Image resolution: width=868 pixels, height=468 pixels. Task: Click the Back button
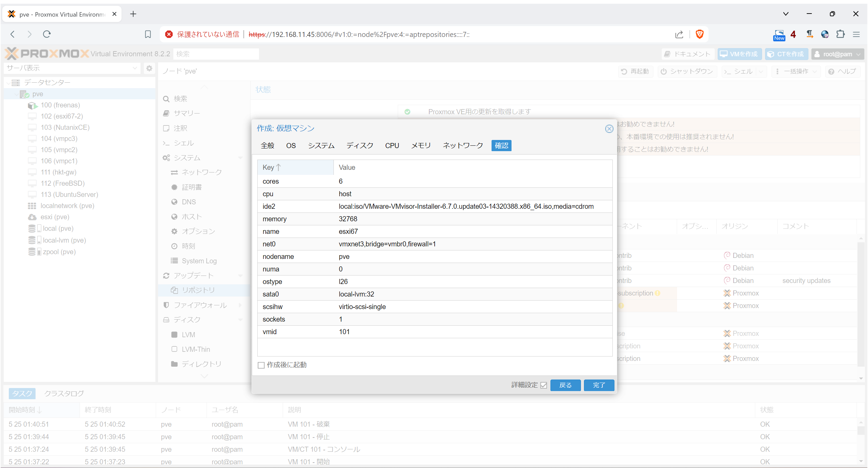tap(565, 385)
